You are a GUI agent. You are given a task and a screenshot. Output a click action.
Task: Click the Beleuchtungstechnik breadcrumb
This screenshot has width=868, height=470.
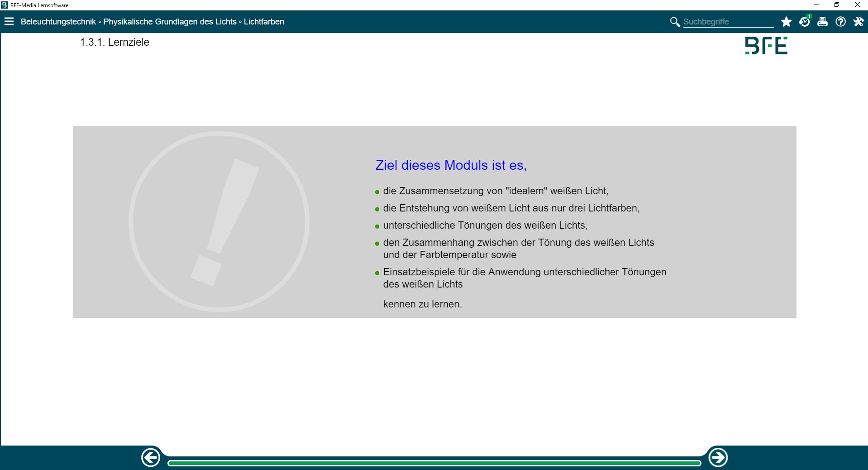pos(58,22)
